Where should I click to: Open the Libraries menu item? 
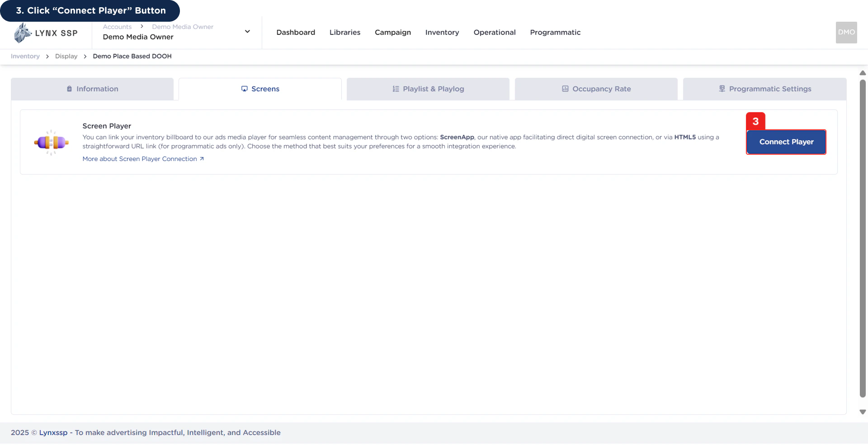(x=345, y=32)
